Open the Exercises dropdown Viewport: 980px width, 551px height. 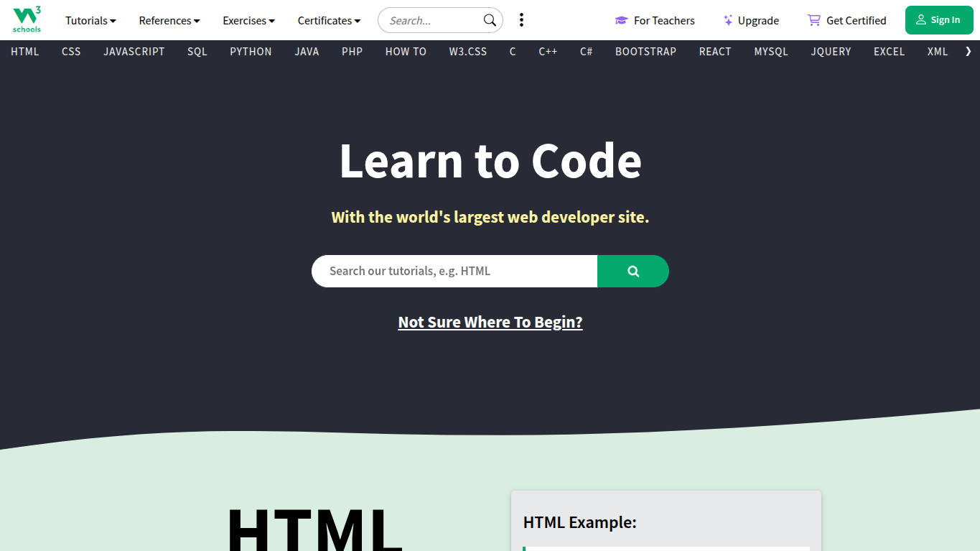248,20
